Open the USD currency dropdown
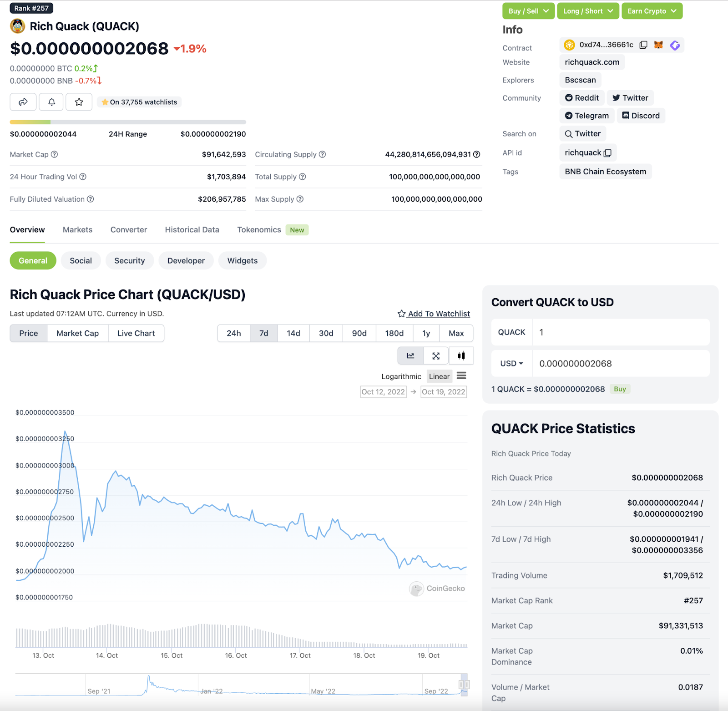The height and width of the screenshot is (711, 728). [x=512, y=363]
